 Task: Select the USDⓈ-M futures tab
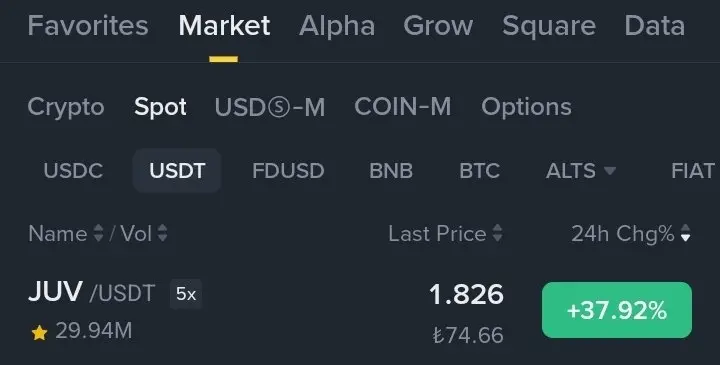(270, 107)
